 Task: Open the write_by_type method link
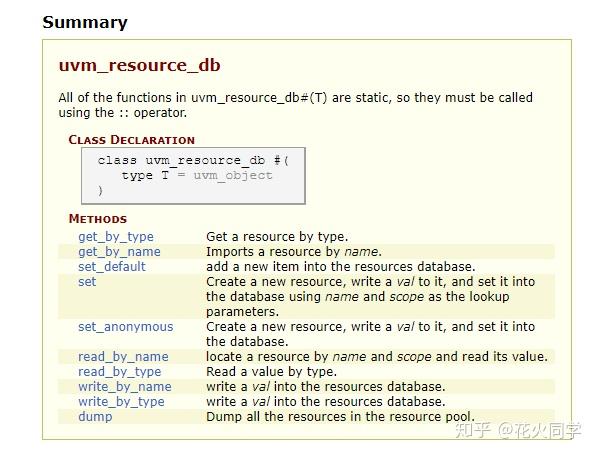[121, 402]
